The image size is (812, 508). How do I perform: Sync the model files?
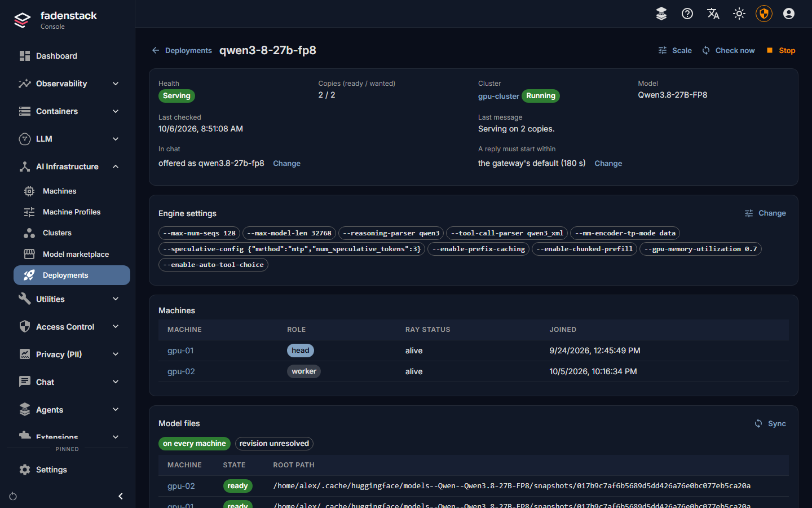[770, 423]
